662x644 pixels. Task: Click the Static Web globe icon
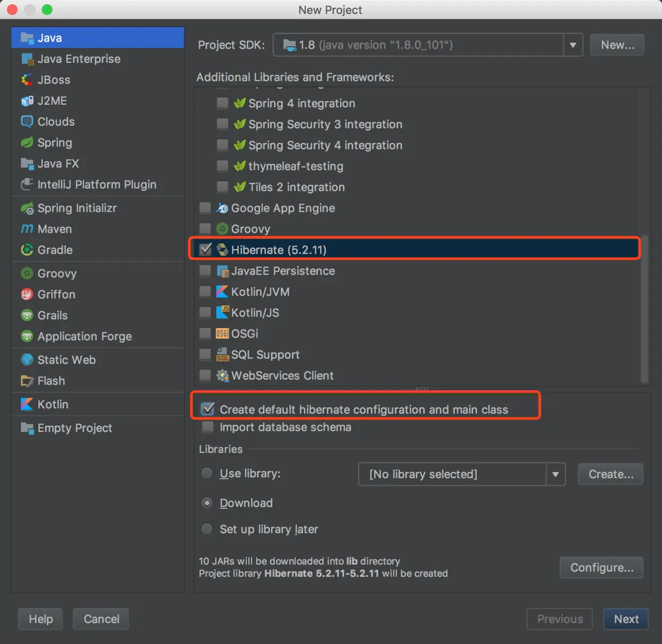point(27,359)
